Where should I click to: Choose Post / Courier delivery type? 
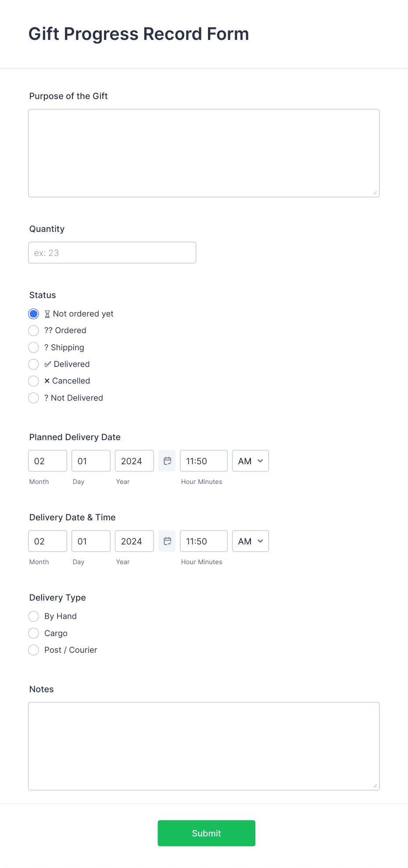[33, 650]
